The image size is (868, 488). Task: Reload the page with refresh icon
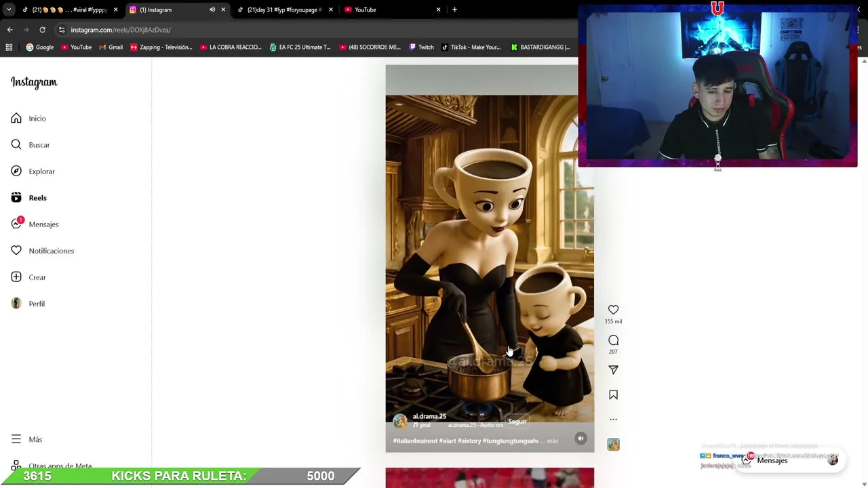pos(42,30)
